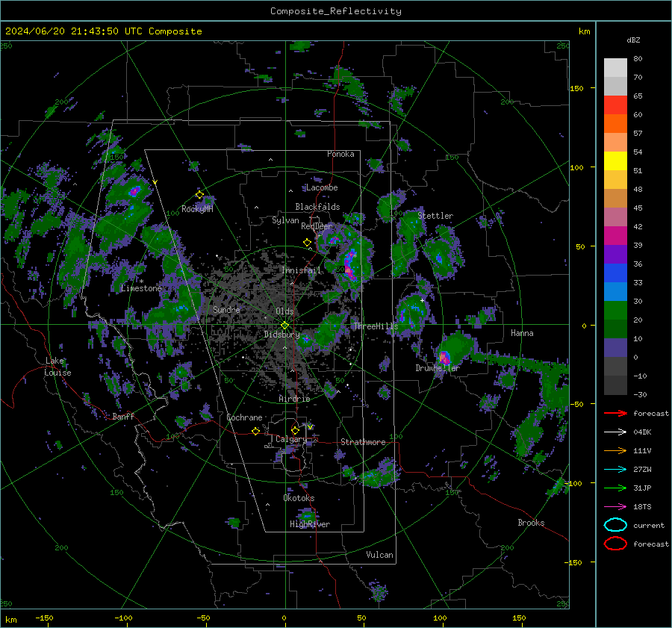Click the Limestone label
The height and width of the screenshot is (628, 672).
pos(141,288)
